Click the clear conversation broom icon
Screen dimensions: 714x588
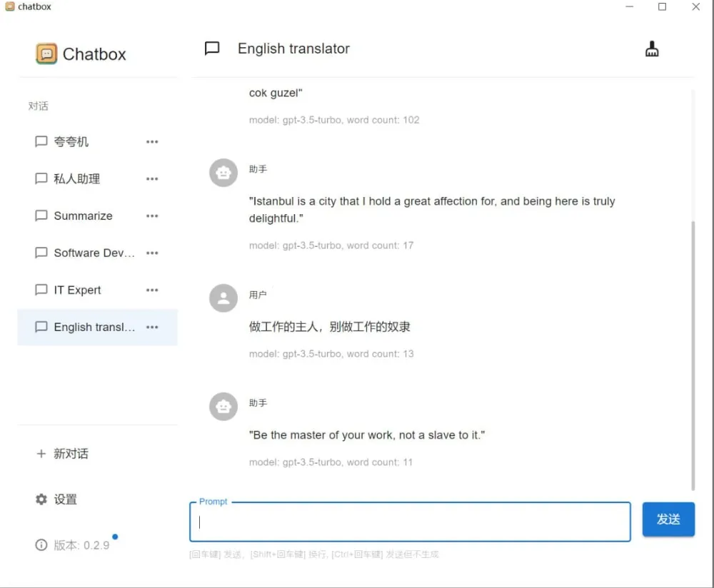(651, 49)
